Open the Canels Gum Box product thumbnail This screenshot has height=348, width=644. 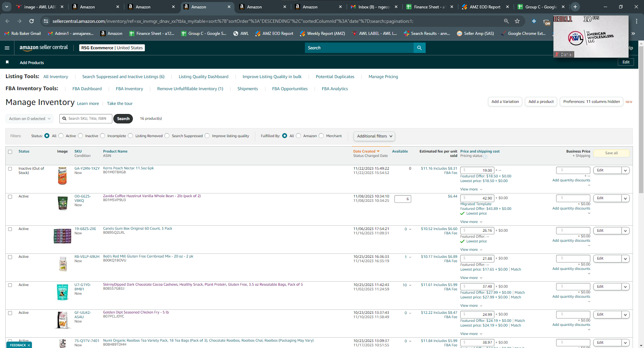pyautogui.click(x=62, y=236)
